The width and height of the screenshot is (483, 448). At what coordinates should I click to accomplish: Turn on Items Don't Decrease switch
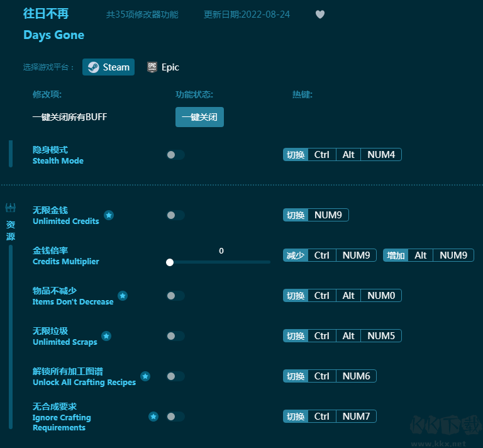pos(175,296)
